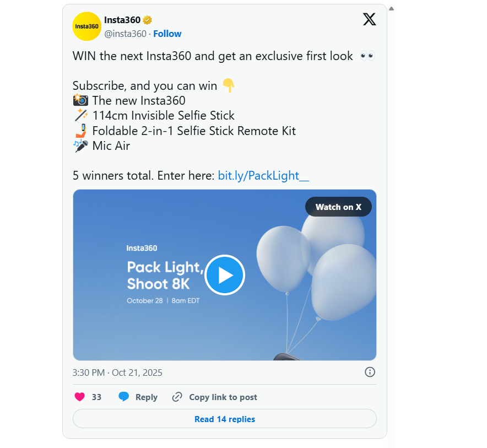487x448 pixels.
Task: Open the bit.ly/PackLight__ link
Action: point(263,176)
